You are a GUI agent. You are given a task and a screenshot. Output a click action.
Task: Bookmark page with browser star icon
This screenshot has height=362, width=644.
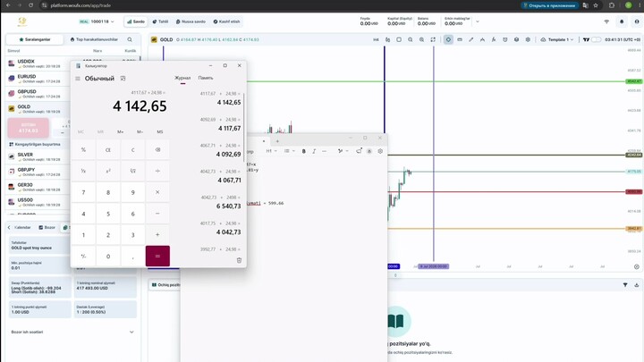pyautogui.click(x=596, y=5)
